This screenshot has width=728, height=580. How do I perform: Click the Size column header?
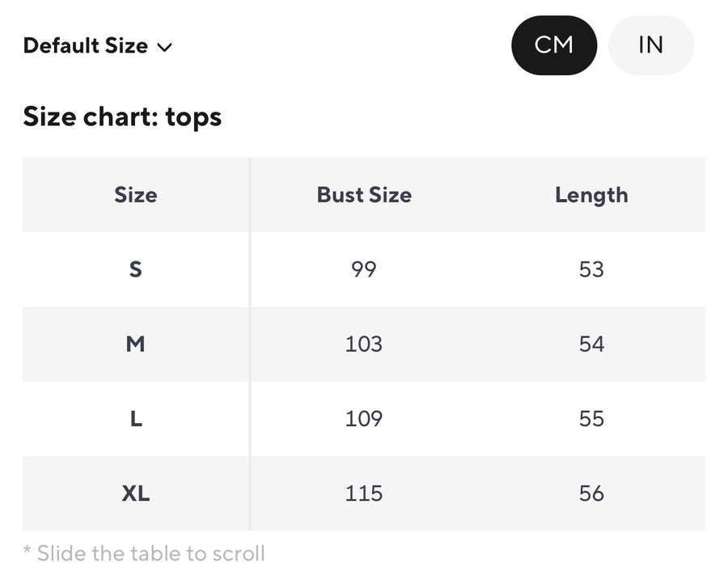(136, 195)
